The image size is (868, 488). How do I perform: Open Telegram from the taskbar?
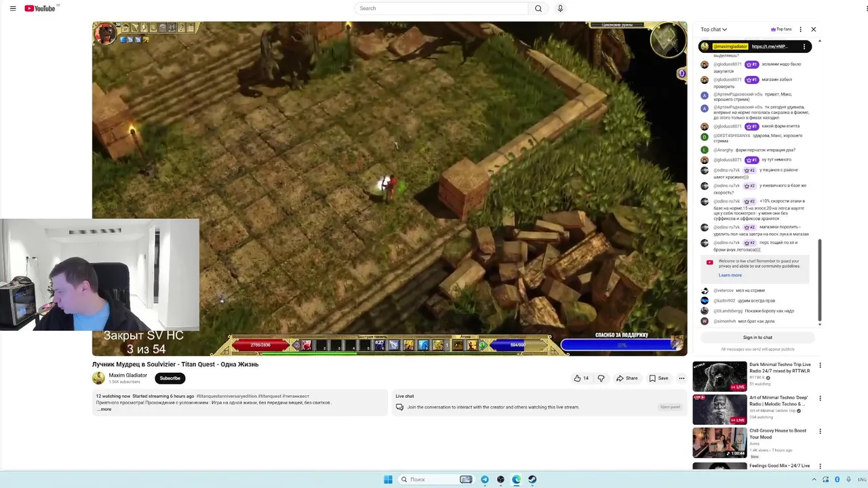pyautogui.click(x=485, y=479)
